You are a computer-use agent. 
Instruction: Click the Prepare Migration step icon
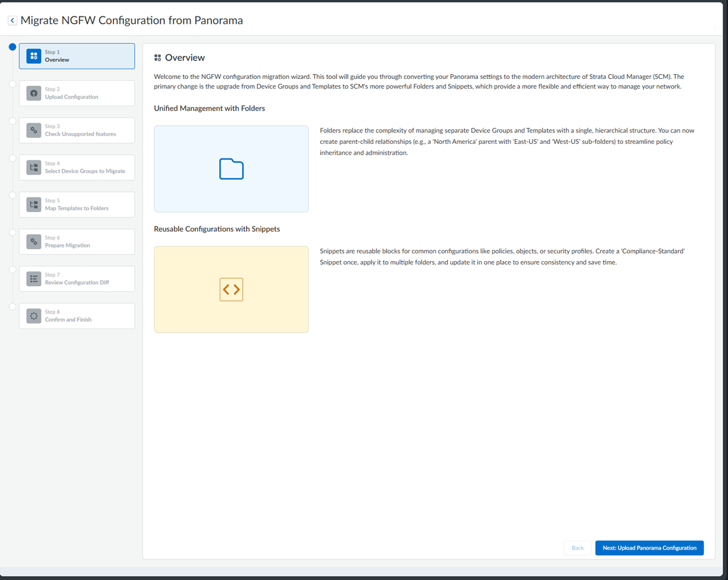click(34, 242)
